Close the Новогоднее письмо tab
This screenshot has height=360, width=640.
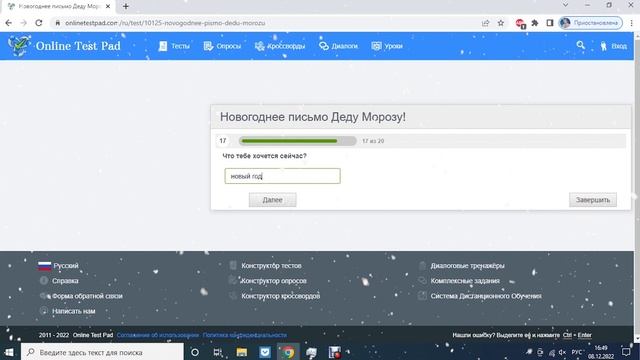click(x=108, y=7)
